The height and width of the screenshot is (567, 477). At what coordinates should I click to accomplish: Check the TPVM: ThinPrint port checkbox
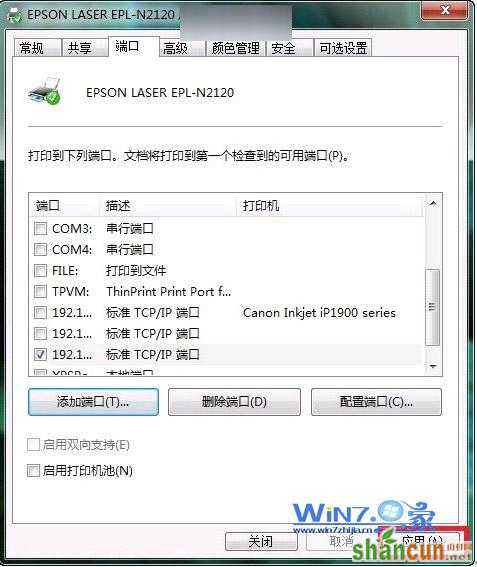click(41, 291)
